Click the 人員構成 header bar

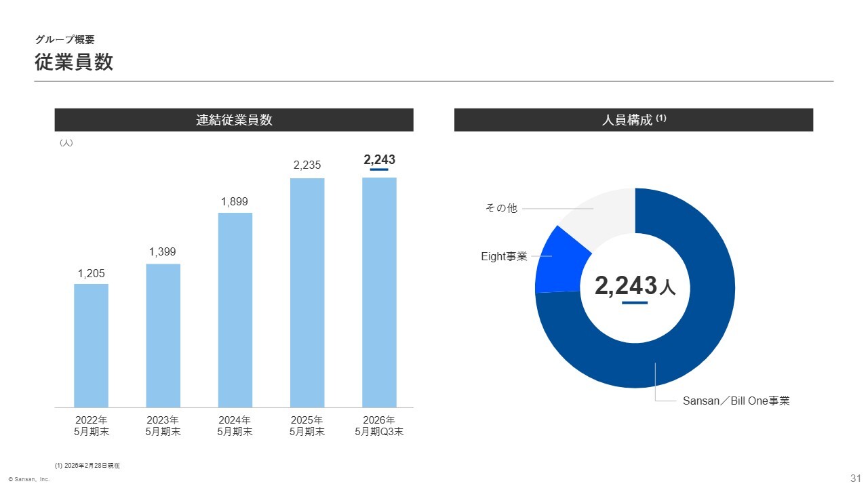[x=633, y=120]
